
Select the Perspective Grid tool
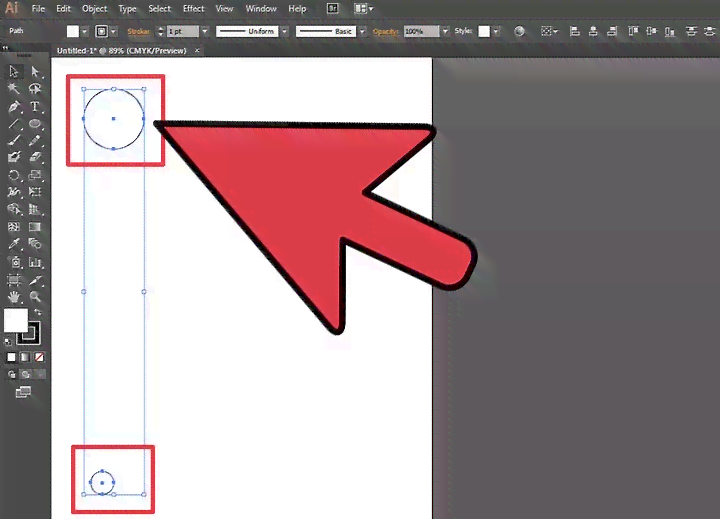pyautogui.click(x=35, y=209)
